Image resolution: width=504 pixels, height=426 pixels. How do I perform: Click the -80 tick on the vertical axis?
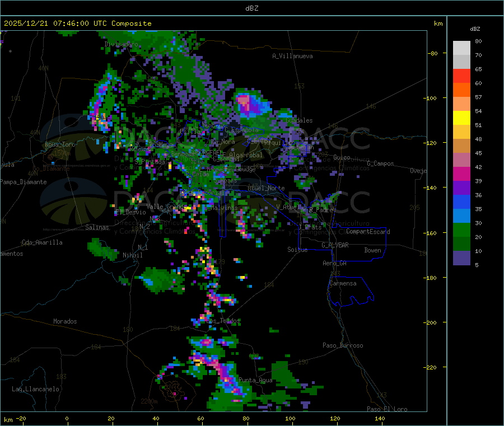coord(433,53)
